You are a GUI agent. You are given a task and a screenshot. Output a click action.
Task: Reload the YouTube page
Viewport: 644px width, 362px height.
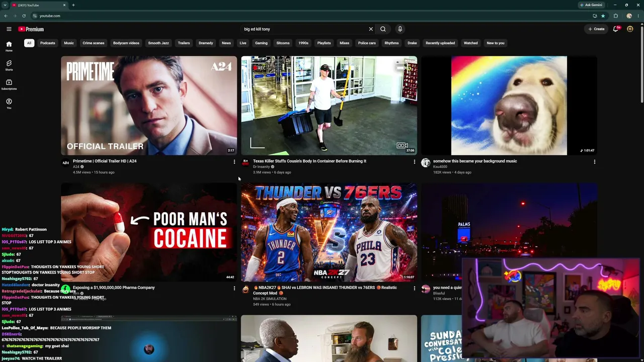[x=24, y=16]
